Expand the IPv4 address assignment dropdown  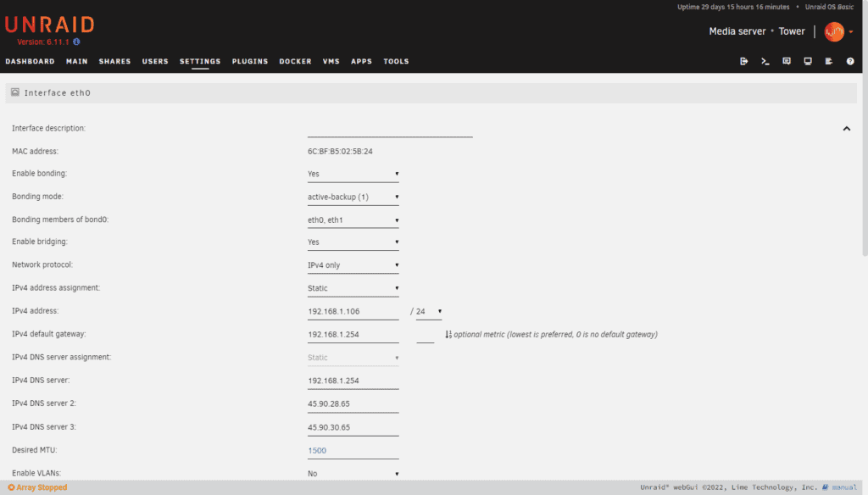[x=353, y=288]
